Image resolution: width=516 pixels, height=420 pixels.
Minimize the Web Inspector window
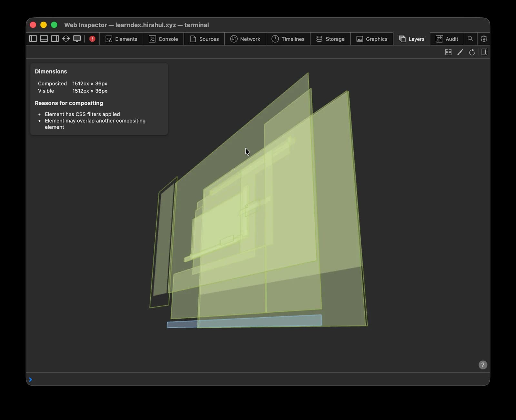tap(44, 25)
